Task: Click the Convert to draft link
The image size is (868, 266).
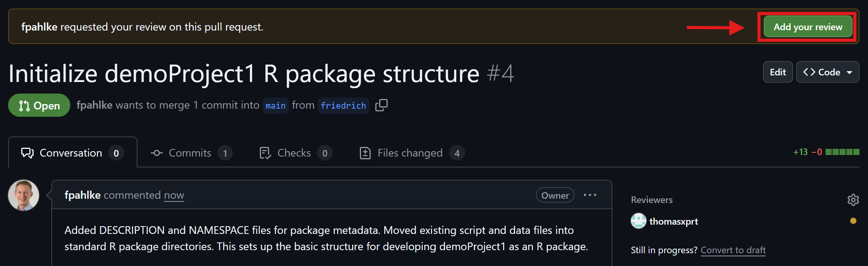Action: point(733,250)
